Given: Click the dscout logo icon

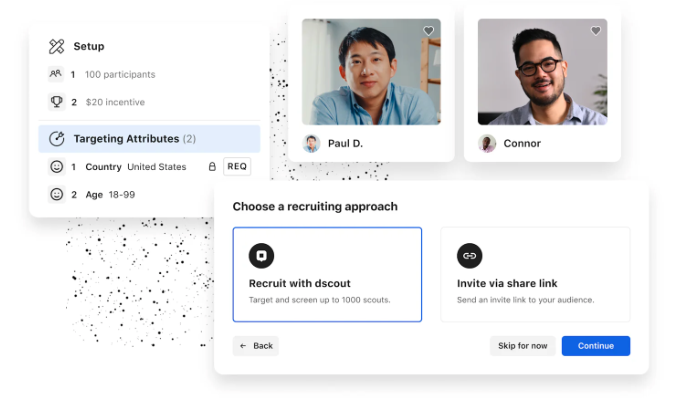Looking at the screenshot, I should 261,256.
